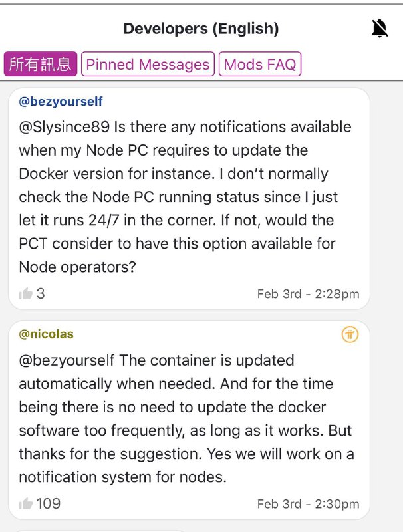Click the @bezyourself mention in nicolas's reply
The height and width of the screenshot is (532, 403).
pyautogui.click(x=67, y=360)
